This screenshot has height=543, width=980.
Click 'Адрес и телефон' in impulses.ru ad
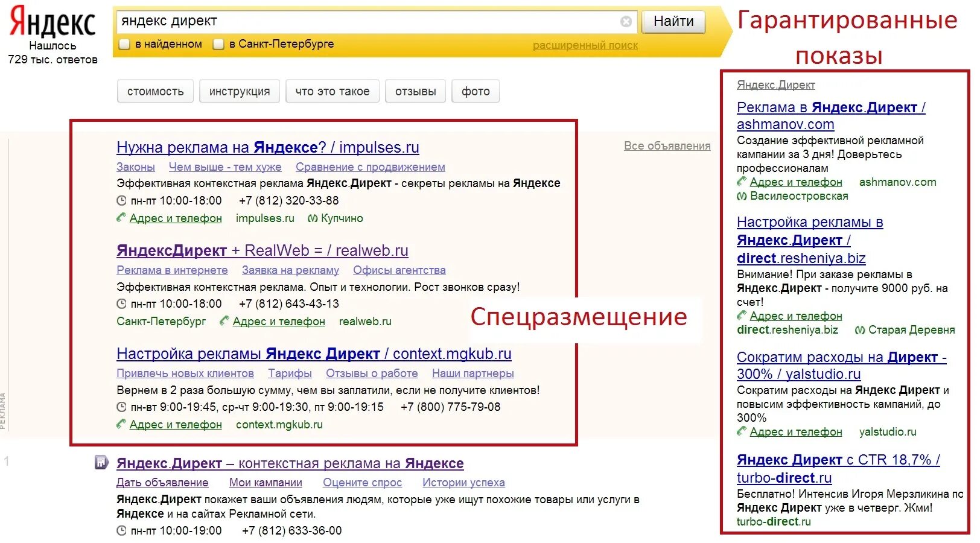176,218
